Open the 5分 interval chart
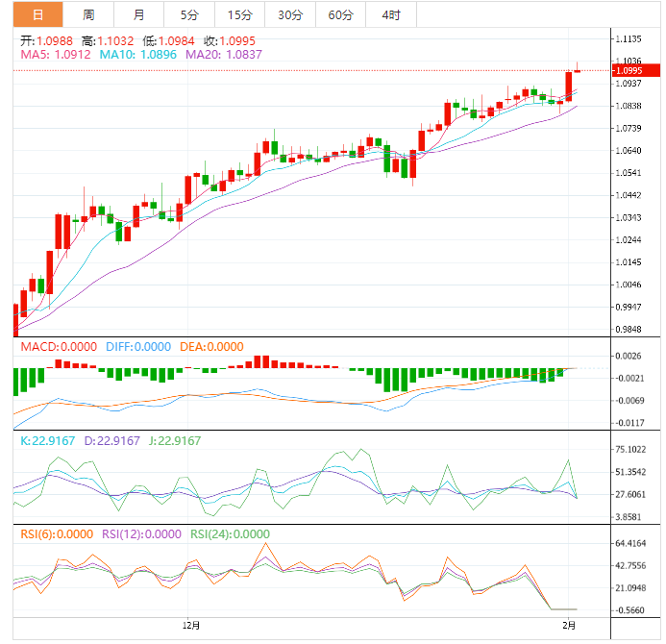666x644 pixels. pos(189,14)
